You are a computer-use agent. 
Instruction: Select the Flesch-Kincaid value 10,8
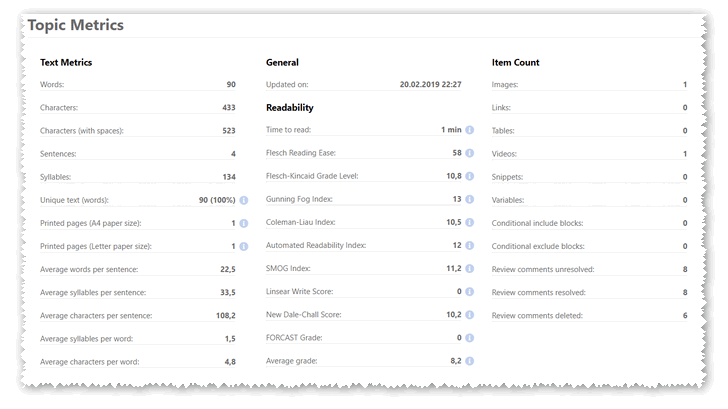coord(454,176)
